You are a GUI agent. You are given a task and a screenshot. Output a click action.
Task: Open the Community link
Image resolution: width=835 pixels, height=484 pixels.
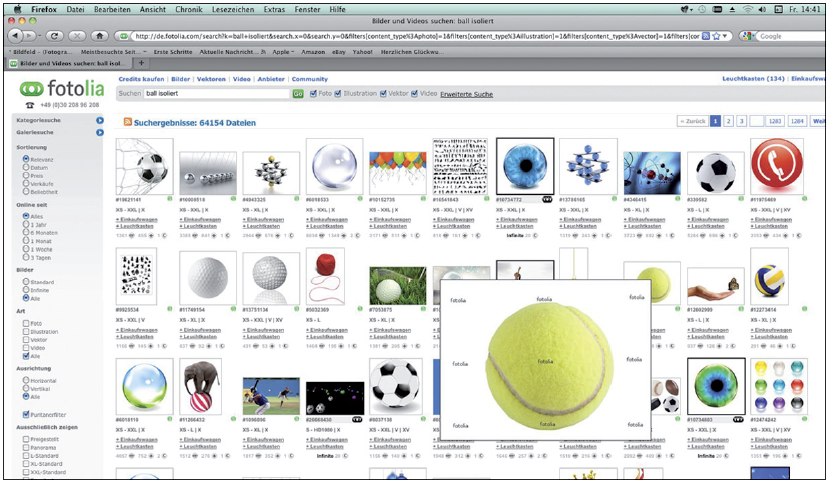pyautogui.click(x=309, y=79)
